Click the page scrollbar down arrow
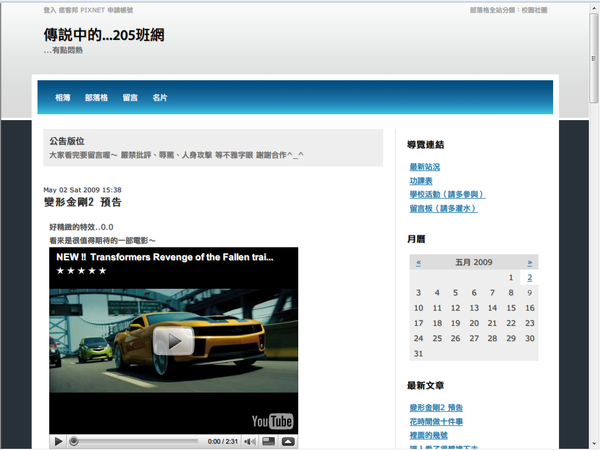 coord(594,443)
